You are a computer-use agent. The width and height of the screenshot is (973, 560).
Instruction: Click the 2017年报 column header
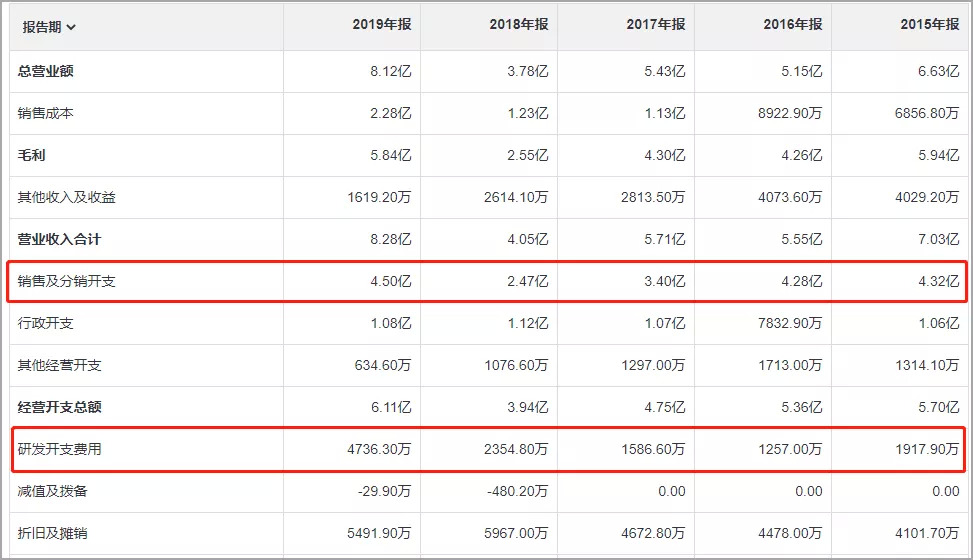pos(656,26)
